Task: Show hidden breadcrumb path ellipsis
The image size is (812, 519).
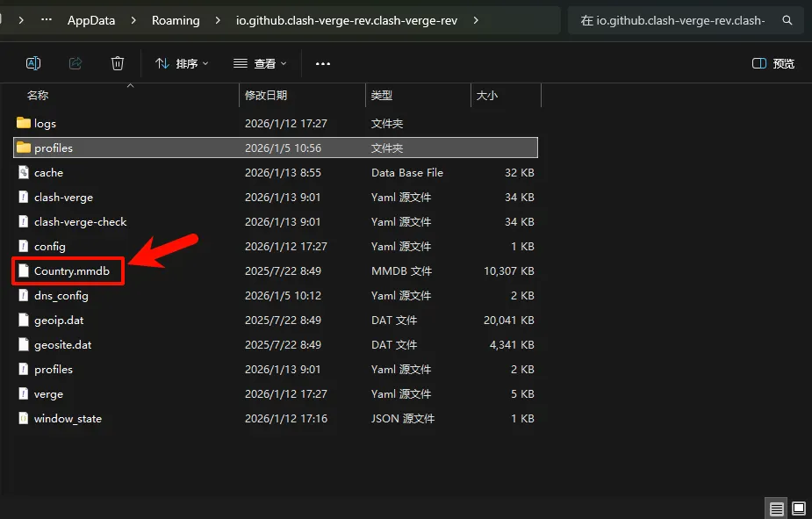Action: tap(47, 19)
